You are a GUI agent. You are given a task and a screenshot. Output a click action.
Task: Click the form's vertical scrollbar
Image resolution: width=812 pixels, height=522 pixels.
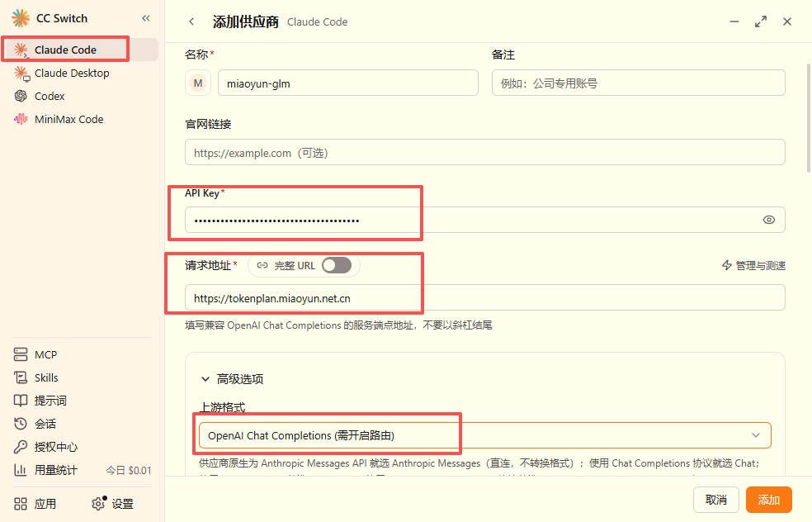pos(809,118)
